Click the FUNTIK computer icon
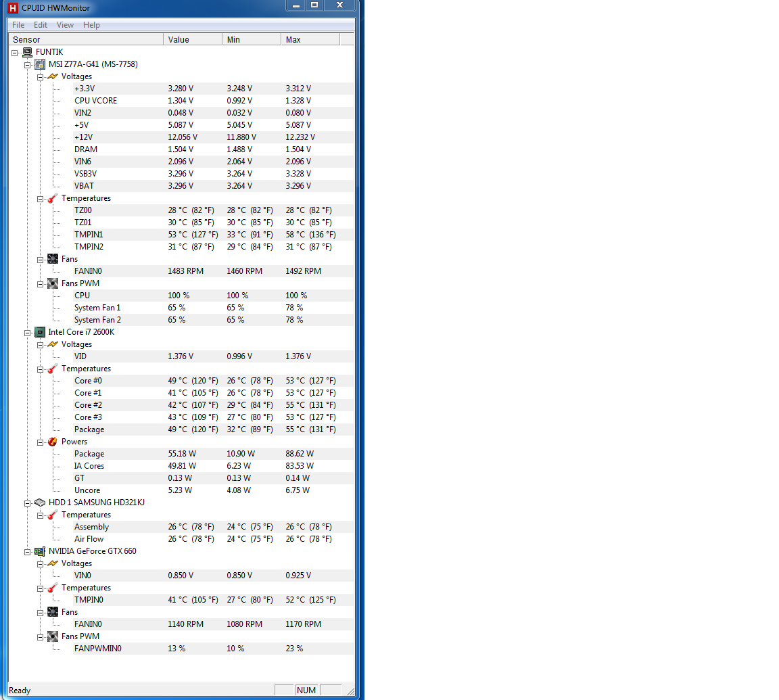The width and height of the screenshot is (779, 700). [27, 52]
